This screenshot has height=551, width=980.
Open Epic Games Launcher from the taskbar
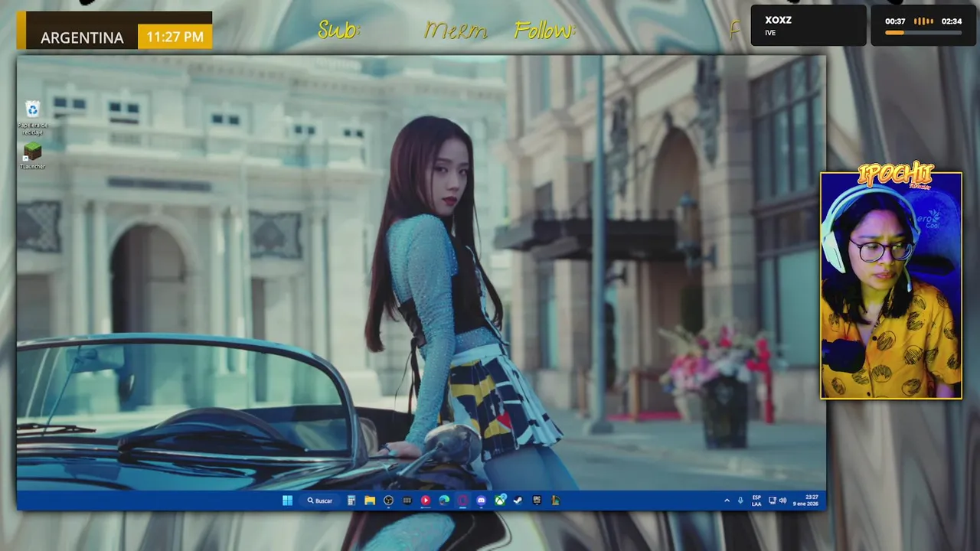tap(537, 500)
